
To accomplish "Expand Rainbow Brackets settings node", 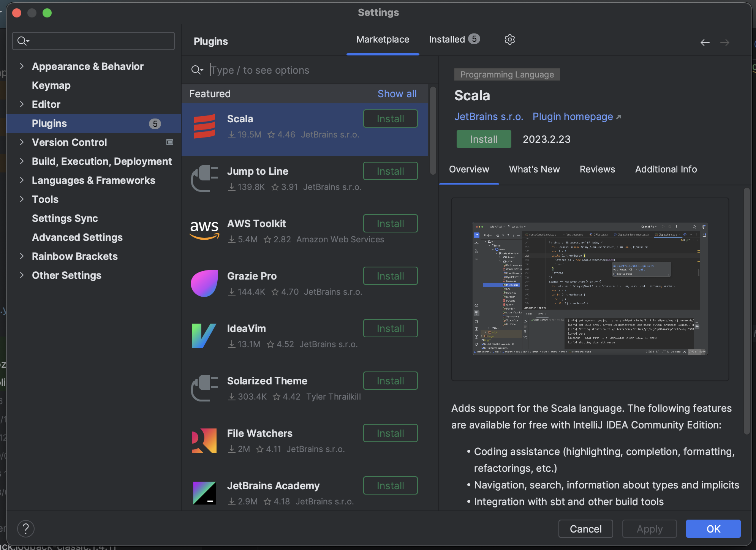I will pyautogui.click(x=22, y=256).
